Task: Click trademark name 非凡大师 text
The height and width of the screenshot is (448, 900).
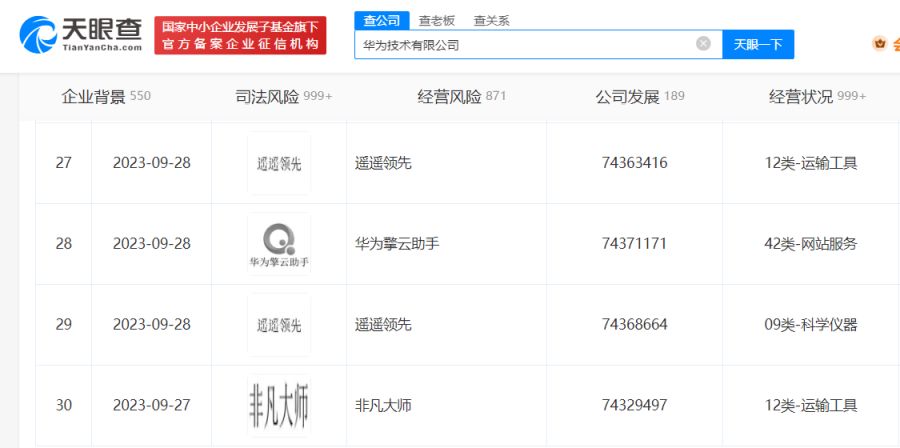Action: (x=383, y=406)
